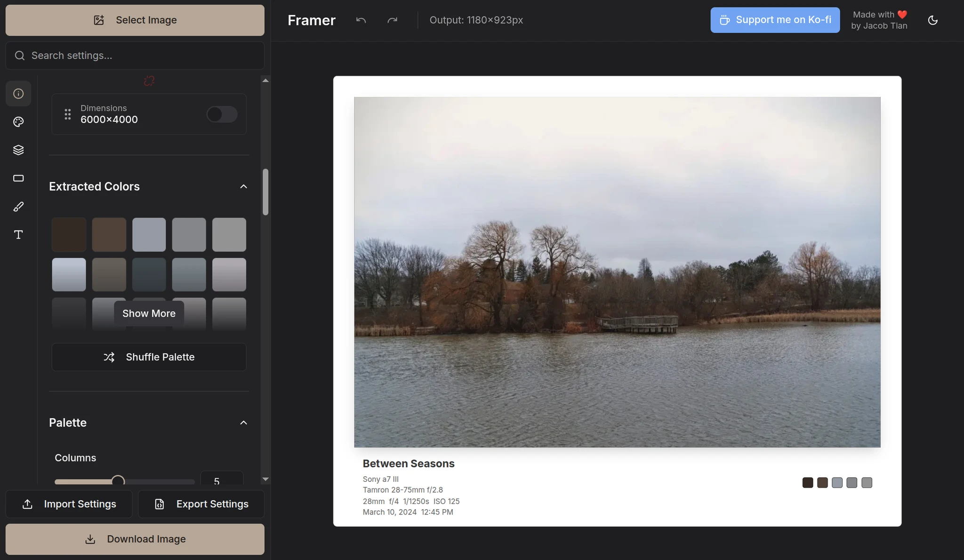The height and width of the screenshot is (560, 964).
Task: Open the Brush styling panel
Action: 18,206
